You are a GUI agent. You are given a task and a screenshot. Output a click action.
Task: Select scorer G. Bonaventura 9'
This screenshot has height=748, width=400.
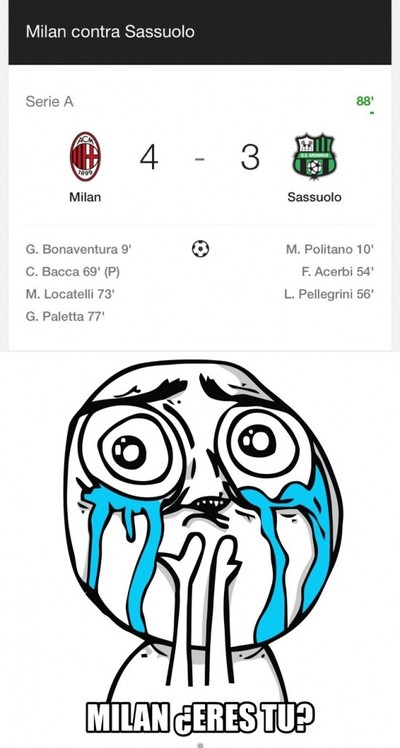click(x=79, y=249)
